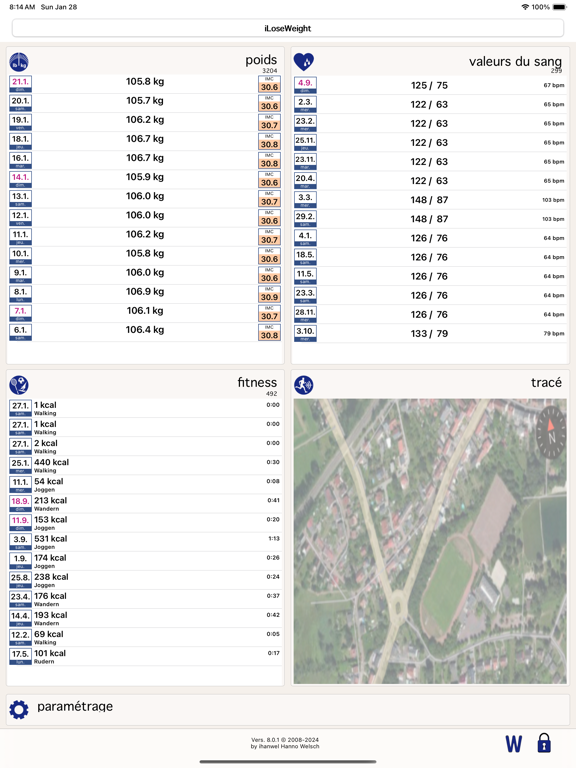Select the 105.8 kg entry for 21.1.
Viewport: 576px width, 768px height.
pyautogui.click(x=145, y=82)
